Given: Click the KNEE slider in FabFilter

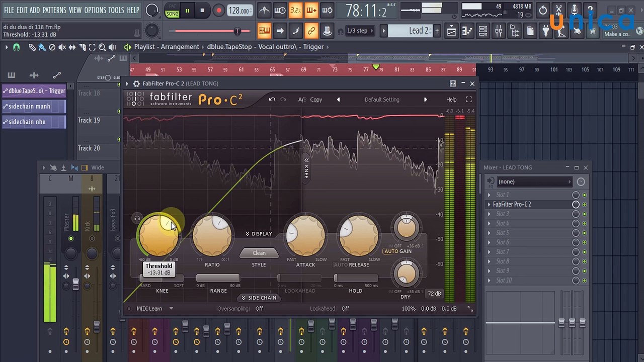Looking at the screenshot, I should pos(162,278).
